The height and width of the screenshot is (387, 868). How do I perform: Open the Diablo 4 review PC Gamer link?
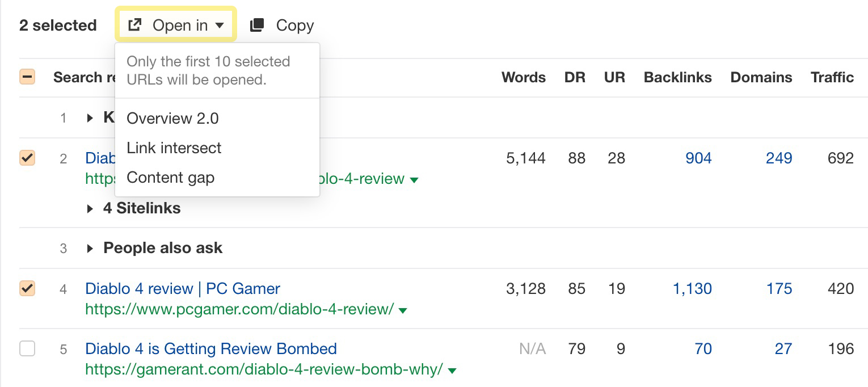pyautogui.click(x=182, y=288)
